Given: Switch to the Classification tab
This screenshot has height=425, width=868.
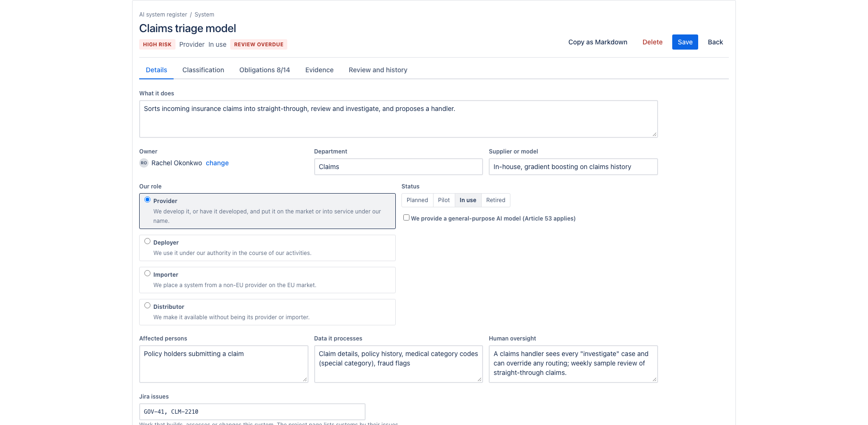Looking at the screenshot, I should [x=203, y=70].
